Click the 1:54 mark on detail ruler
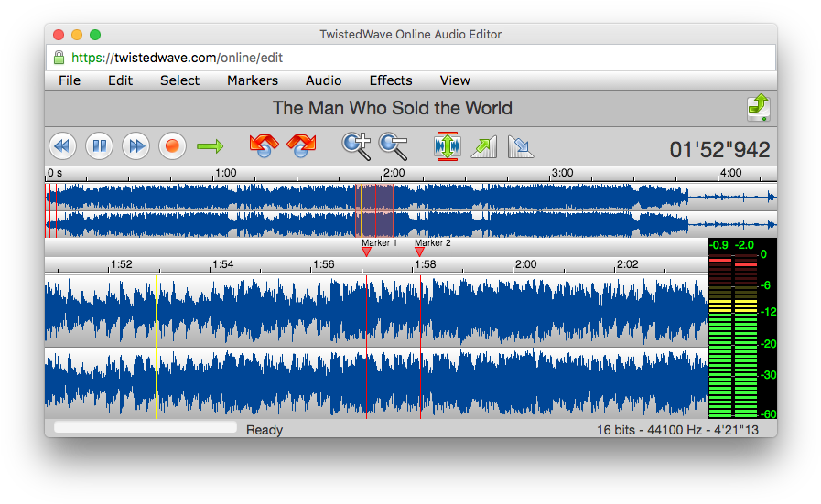821x504 pixels. [222, 264]
